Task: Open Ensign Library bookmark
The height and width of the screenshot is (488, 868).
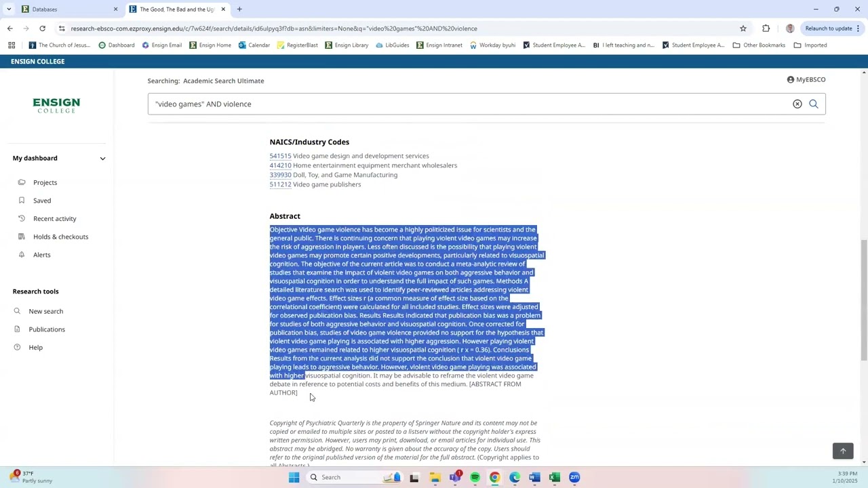Action: pos(347,45)
